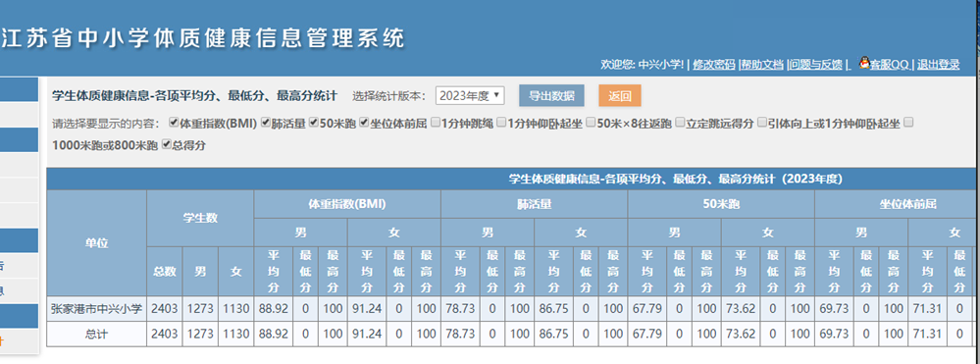Viewport: 980px width, 364px height.
Task: Click the 总数 sub-header under 学生数
Action: pos(165,272)
